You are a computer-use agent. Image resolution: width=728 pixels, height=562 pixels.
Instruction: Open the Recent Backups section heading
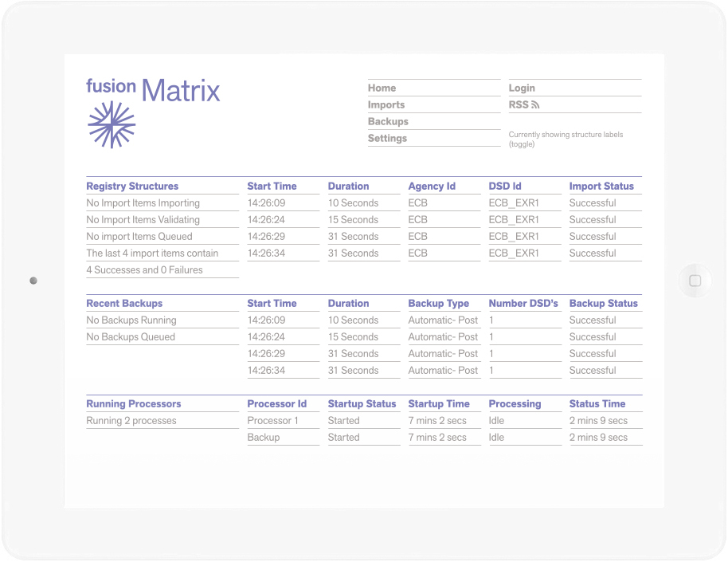124,304
